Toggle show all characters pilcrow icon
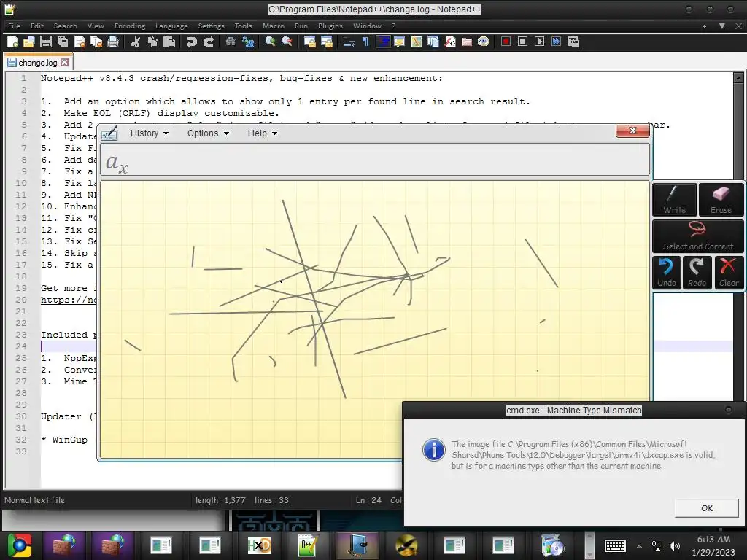Image resolution: width=747 pixels, height=560 pixels. click(x=366, y=42)
